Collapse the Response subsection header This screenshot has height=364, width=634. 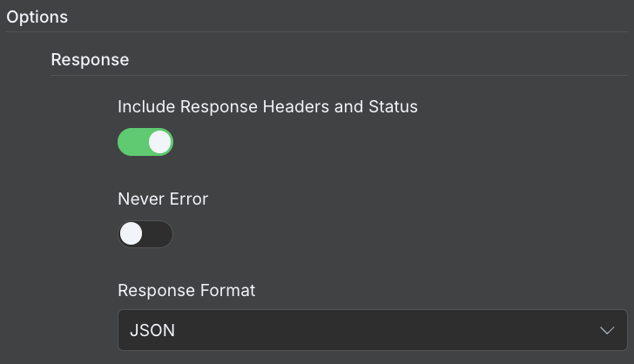(x=90, y=59)
